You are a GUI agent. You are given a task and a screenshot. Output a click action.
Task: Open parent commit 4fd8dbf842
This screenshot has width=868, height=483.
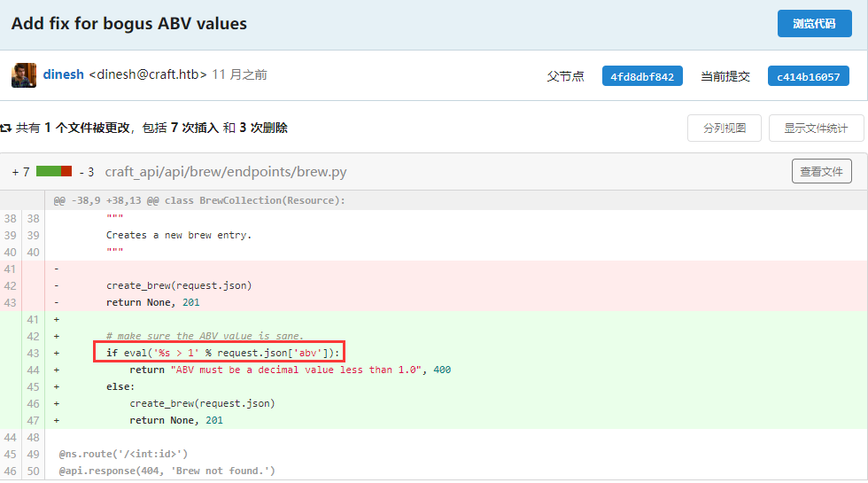pyautogui.click(x=642, y=76)
